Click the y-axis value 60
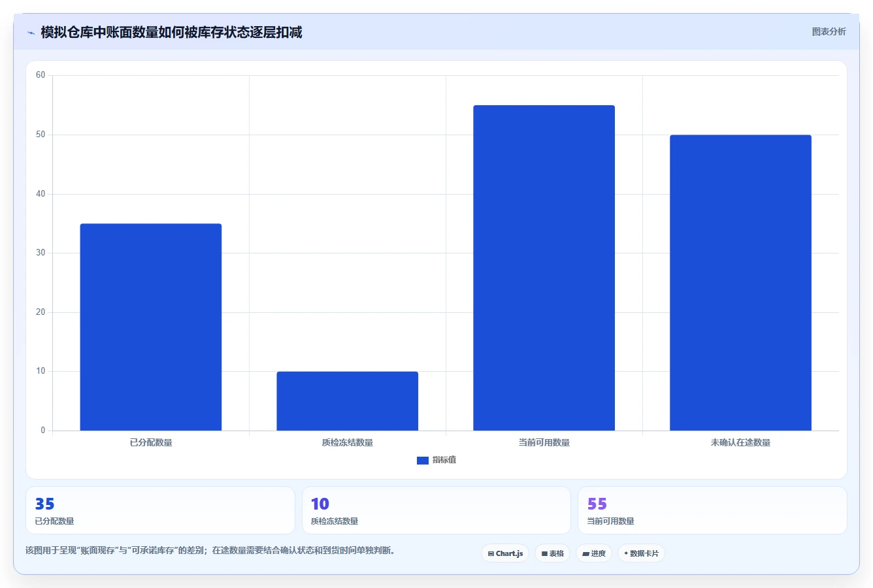 (41, 75)
